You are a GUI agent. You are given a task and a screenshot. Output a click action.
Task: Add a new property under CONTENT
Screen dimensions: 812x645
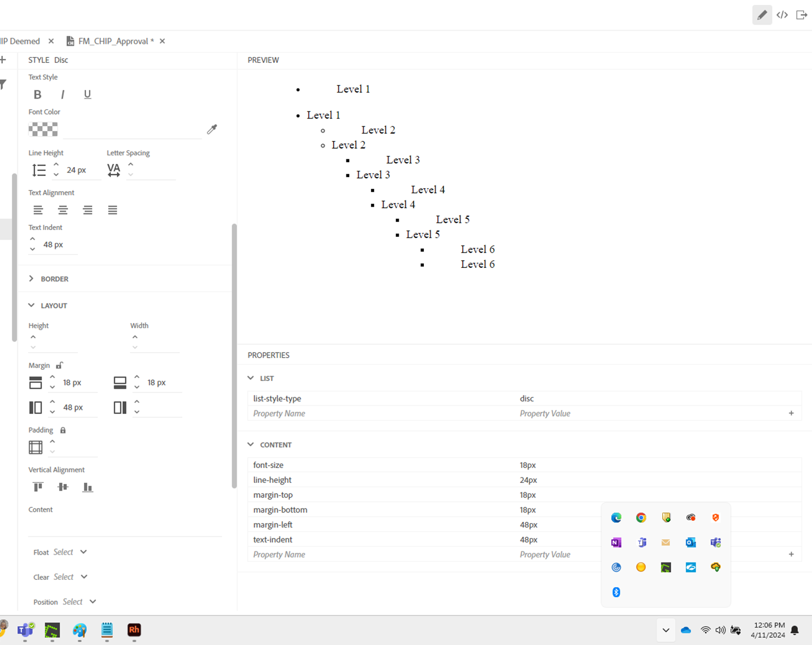(791, 554)
